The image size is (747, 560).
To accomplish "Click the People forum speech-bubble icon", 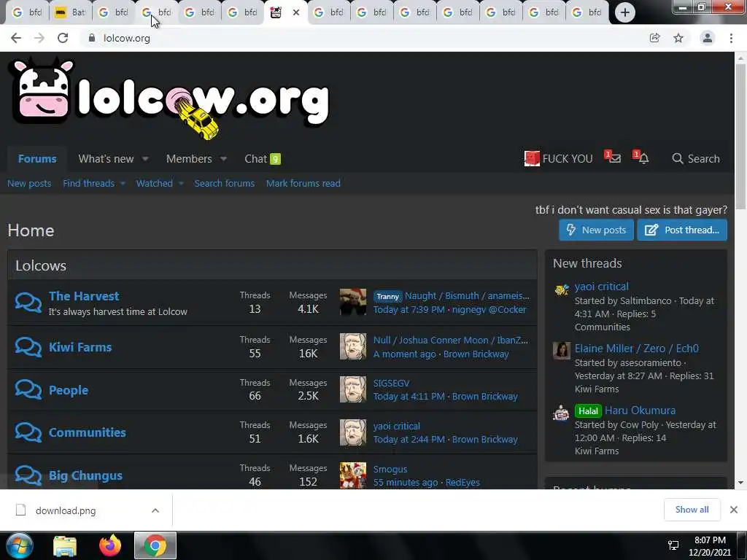I will (x=28, y=389).
